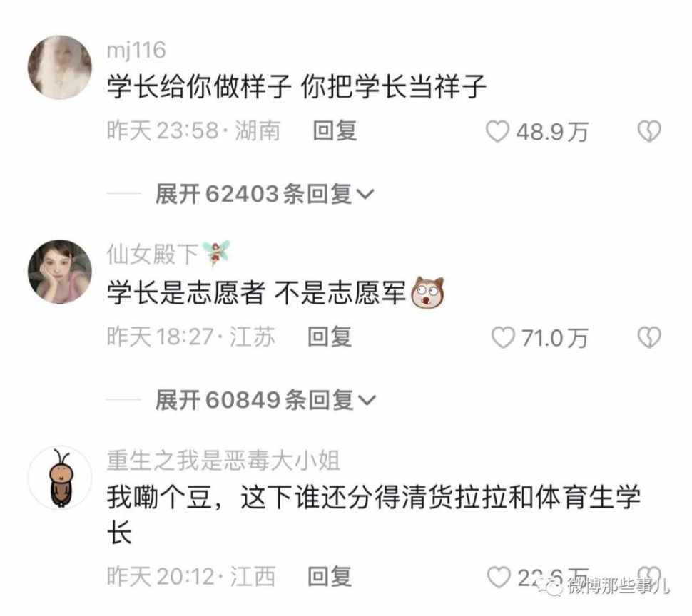Expand the 62403 replies thread

click(265, 194)
